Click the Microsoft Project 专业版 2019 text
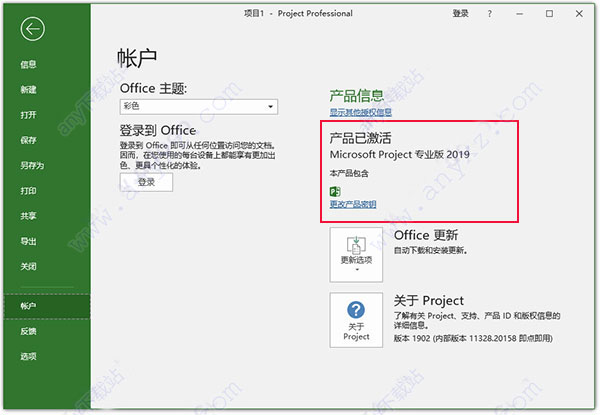 coord(399,154)
